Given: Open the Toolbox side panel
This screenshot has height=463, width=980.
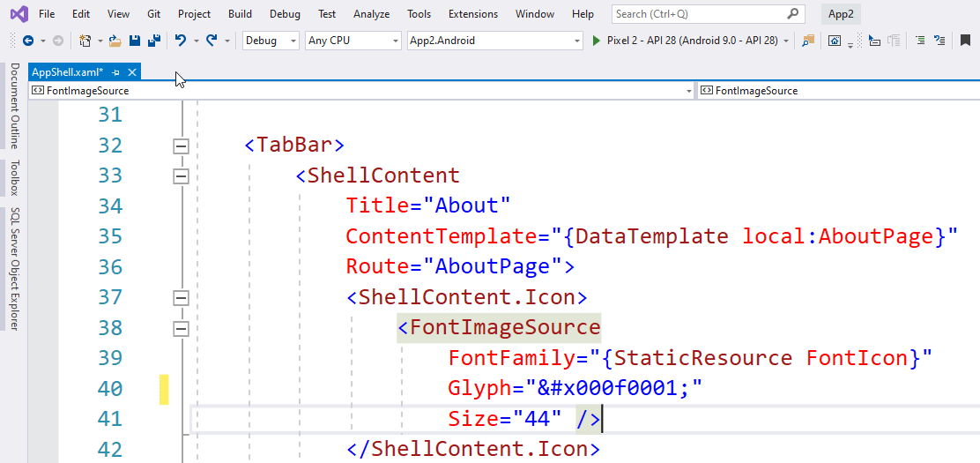Looking at the screenshot, I should 14,178.
